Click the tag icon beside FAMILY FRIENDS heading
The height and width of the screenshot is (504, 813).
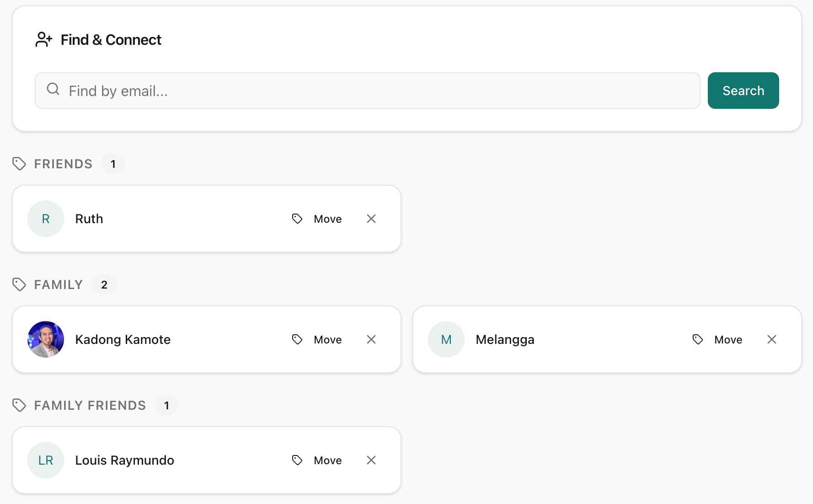pos(19,405)
